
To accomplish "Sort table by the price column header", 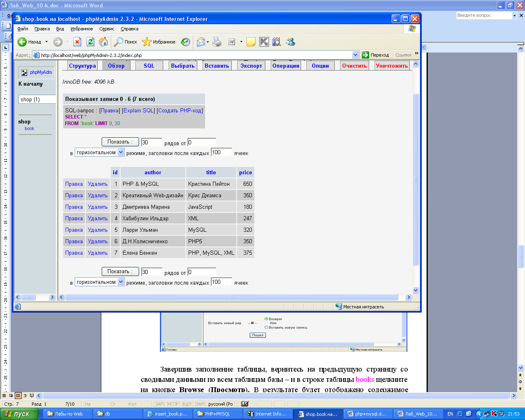I will [246, 173].
